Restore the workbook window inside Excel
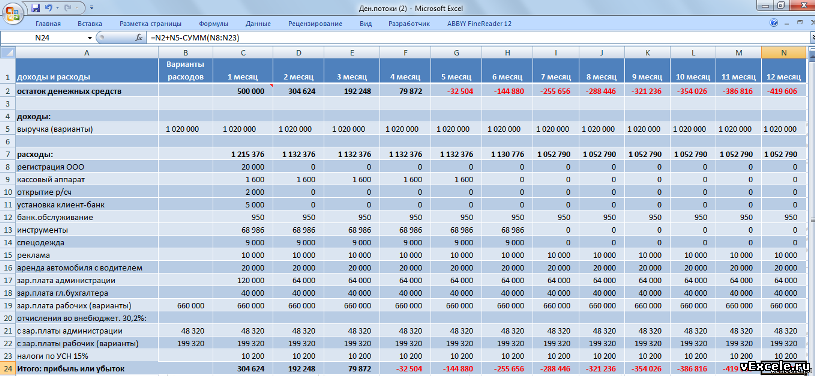The width and height of the screenshot is (815, 376). tap(799, 23)
